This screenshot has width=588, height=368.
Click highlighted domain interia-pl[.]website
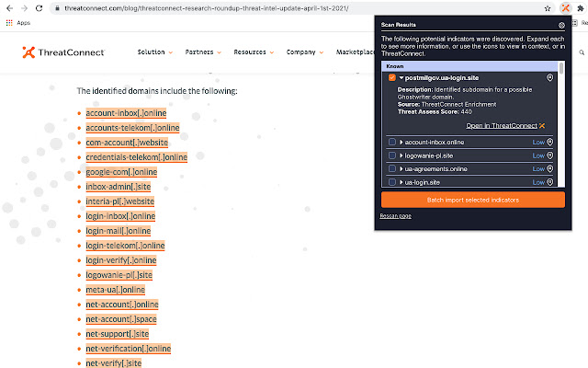tap(120, 201)
